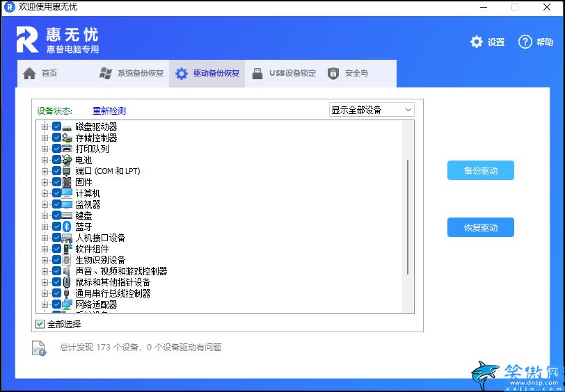565x392 pixels.
Task: Click the software components (软件组件) icon
Action: click(67, 249)
